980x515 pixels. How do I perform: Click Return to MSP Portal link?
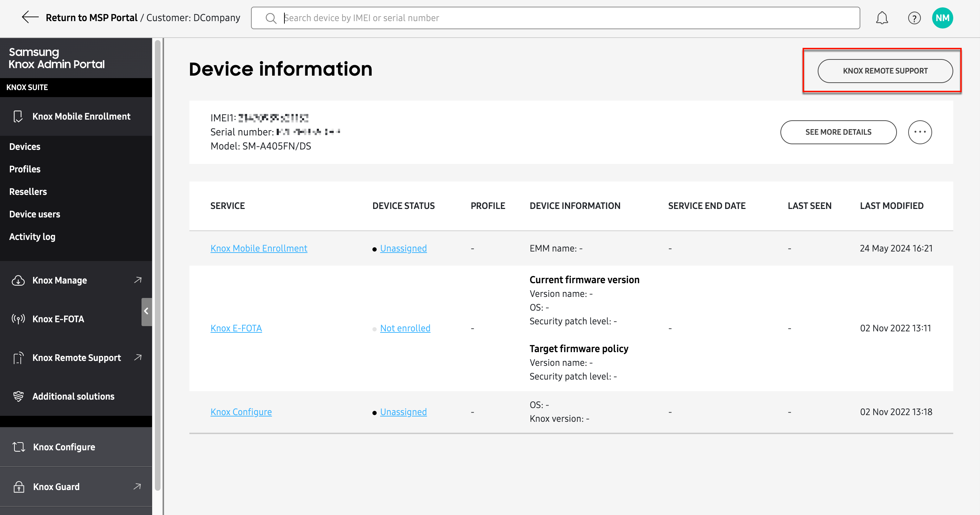[91, 18]
